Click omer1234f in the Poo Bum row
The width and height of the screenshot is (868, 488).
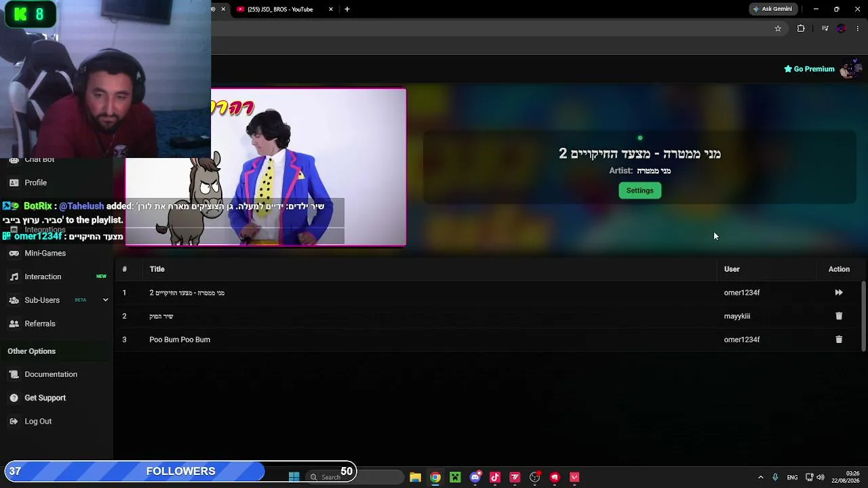click(x=742, y=340)
